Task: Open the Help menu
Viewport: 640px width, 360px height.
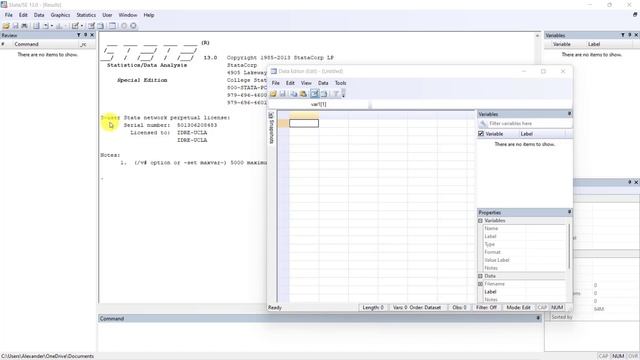Action: click(x=149, y=15)
